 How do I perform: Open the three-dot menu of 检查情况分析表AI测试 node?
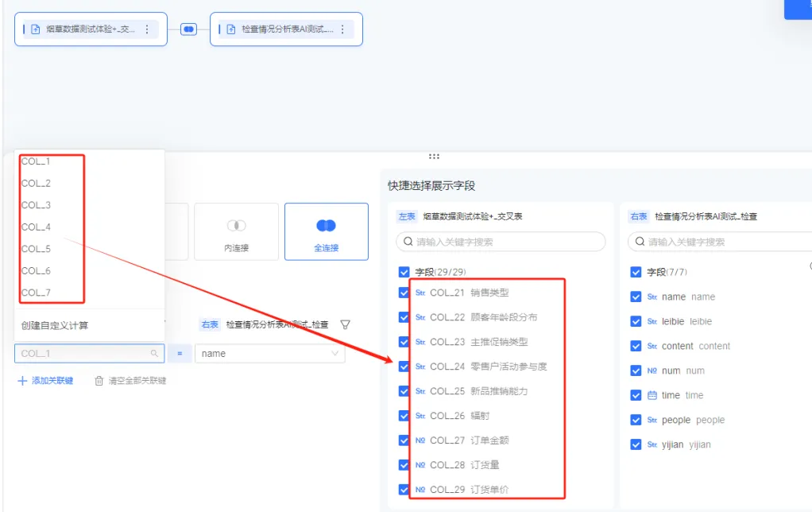(x=342, y=29)
